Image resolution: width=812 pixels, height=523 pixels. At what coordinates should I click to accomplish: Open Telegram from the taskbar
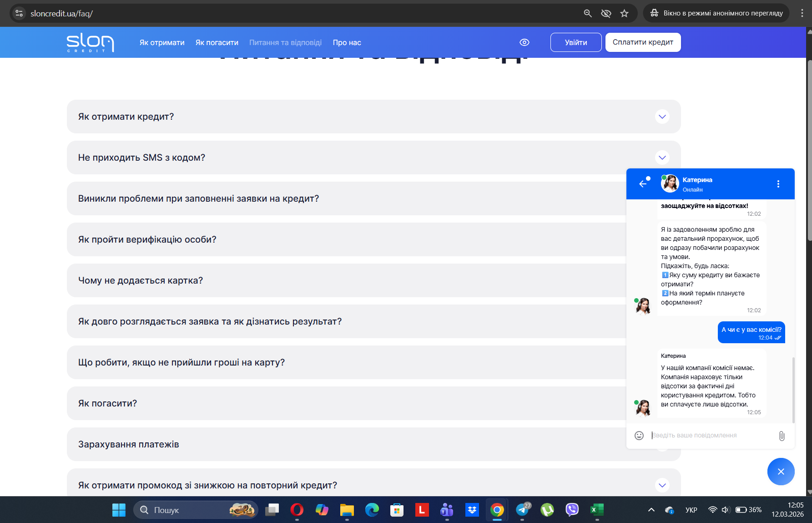(522, 510)
